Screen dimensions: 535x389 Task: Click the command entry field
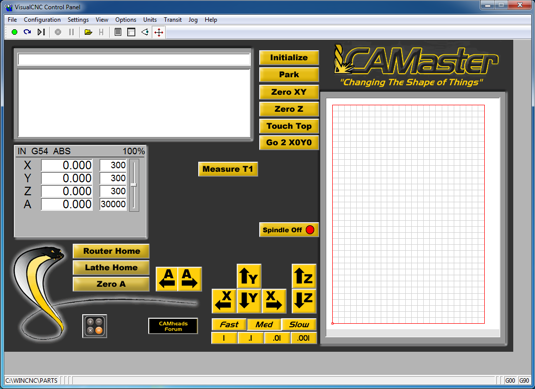coord(134,60)
